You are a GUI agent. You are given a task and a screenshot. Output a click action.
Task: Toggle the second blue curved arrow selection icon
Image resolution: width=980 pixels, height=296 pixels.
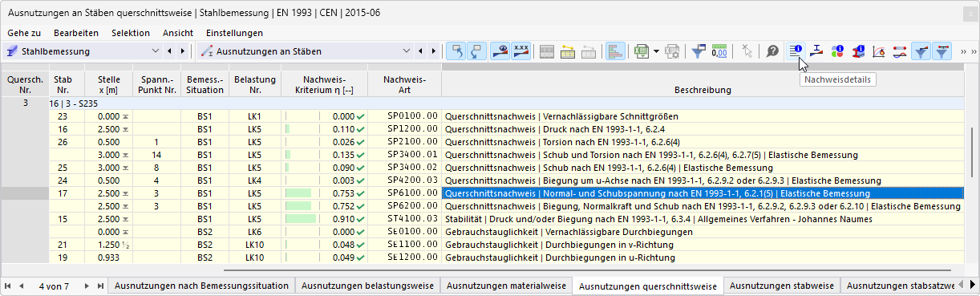coord(476,51)
